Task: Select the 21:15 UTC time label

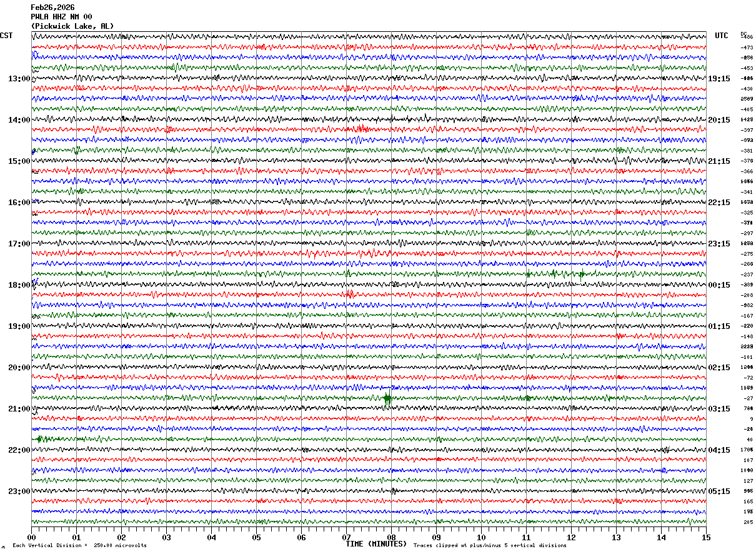Action: [x=719, y=161]
